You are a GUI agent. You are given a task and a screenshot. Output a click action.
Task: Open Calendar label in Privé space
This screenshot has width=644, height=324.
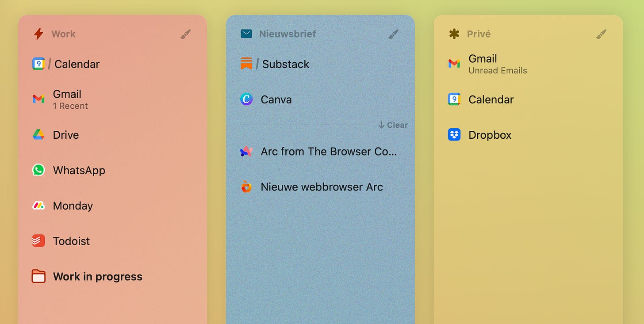pos(491,99)
